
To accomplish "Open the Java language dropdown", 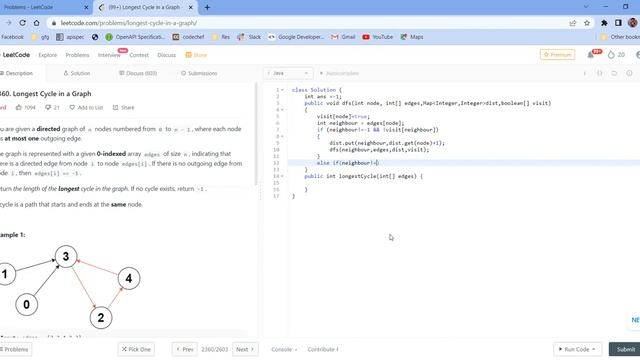I will click(288, 73).
